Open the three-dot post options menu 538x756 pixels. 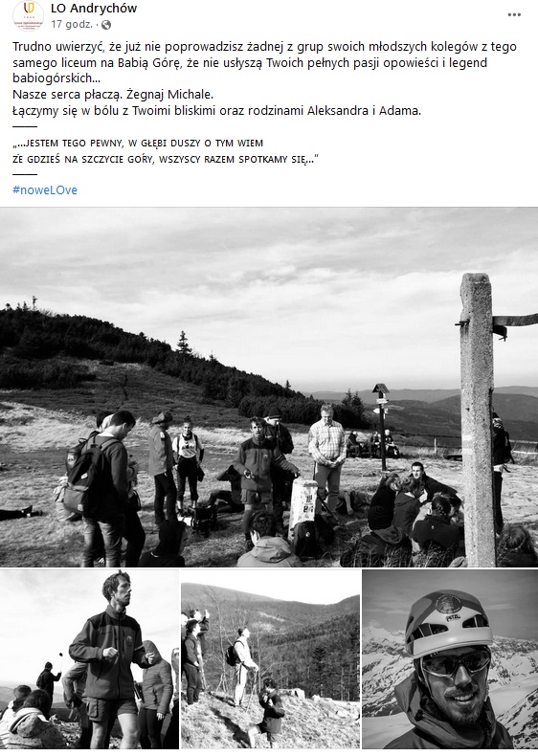click(x=514, y=14)
